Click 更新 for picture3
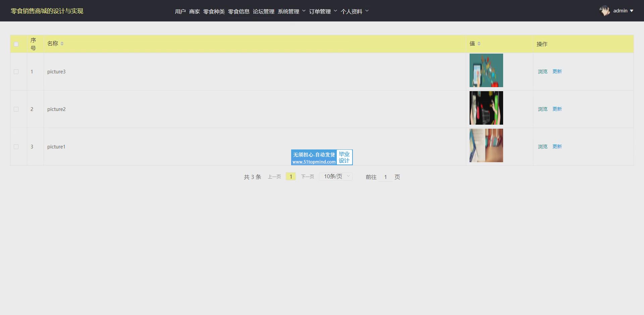Screen dimensions: 644x315 click(x=557, y=72)
